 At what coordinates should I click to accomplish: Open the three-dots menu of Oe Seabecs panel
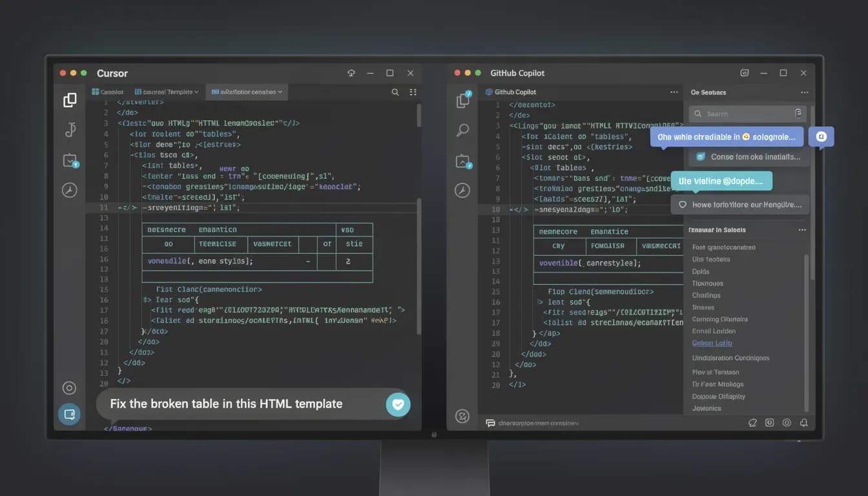(x=804, y=92)
